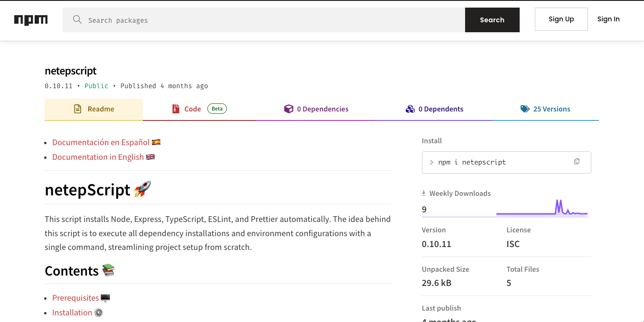This screenshot has width=644, height=322.
Task: Click the magnifying glass search icon
Action: coord(77,19)
